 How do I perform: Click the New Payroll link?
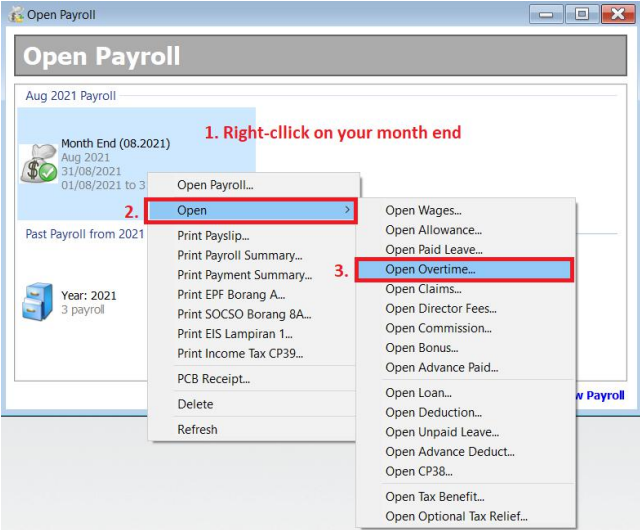(603, 395)
